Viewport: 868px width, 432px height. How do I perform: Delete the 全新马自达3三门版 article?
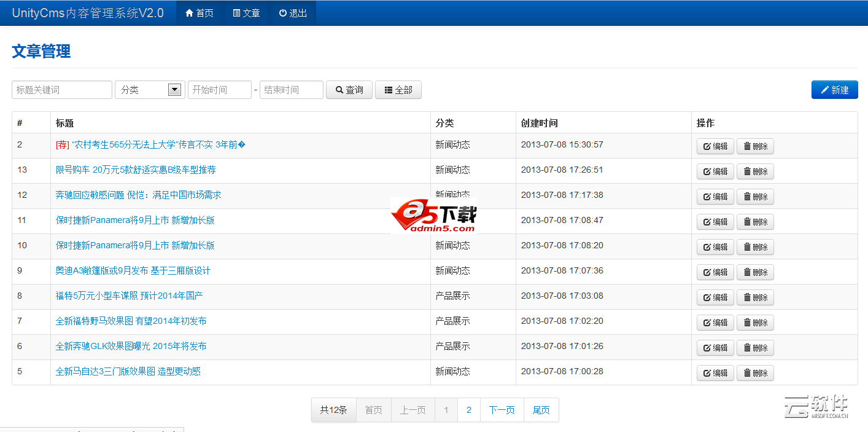coord(755,373)
